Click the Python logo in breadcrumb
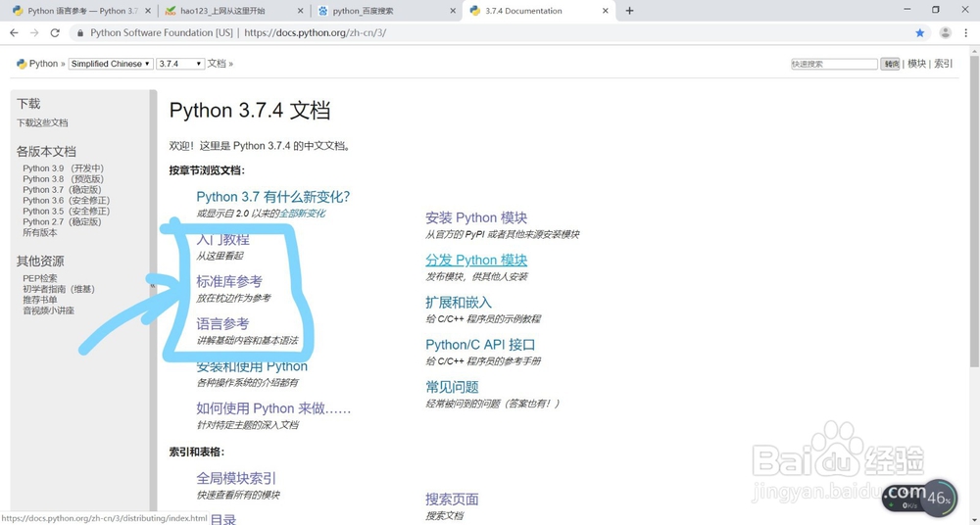 22,64
